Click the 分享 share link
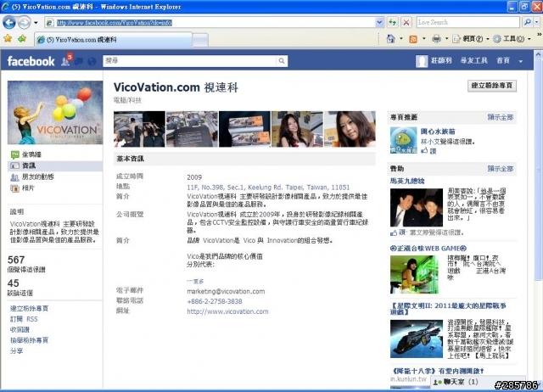The image size is (543, 392). pos(17,350)
